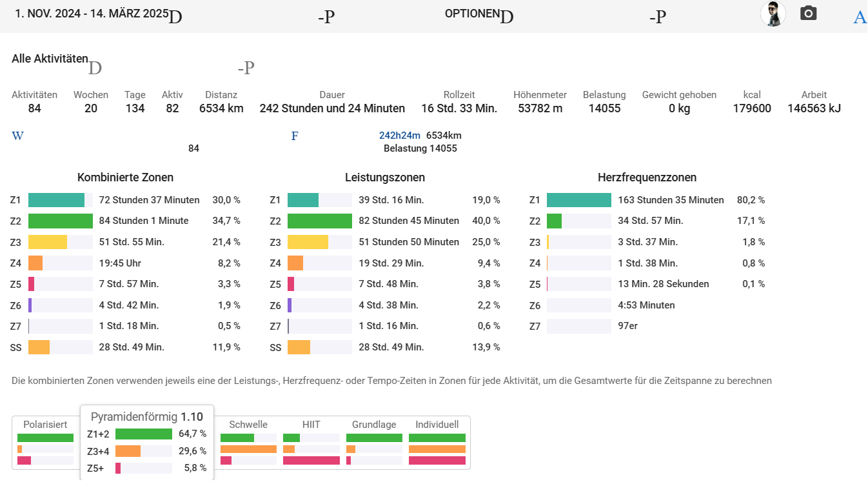Open the date range dropdown 1. Nov. 2024
The width and height of the screenshot is (868, 484).
click(91, 14)
